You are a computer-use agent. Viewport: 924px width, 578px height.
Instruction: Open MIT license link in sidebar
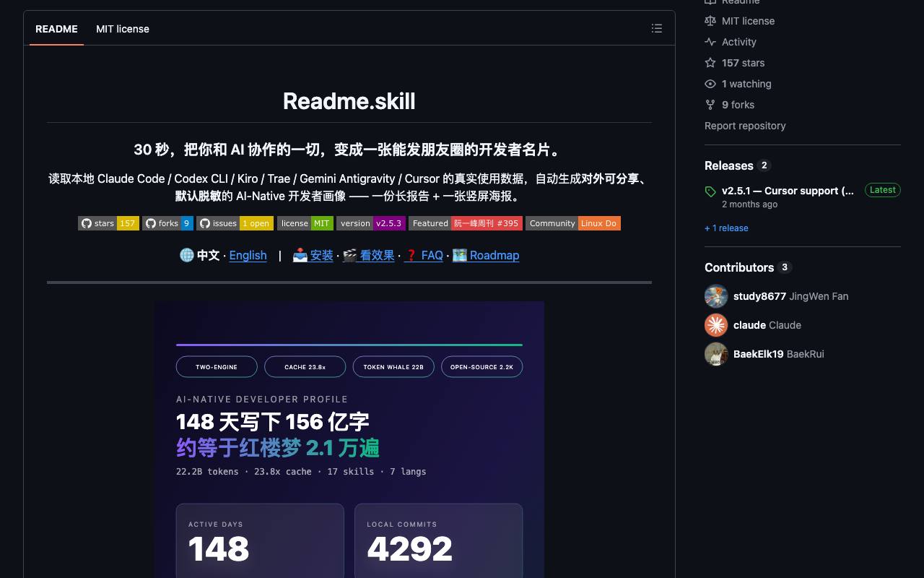pyautogui.click(x=748, y=21)
